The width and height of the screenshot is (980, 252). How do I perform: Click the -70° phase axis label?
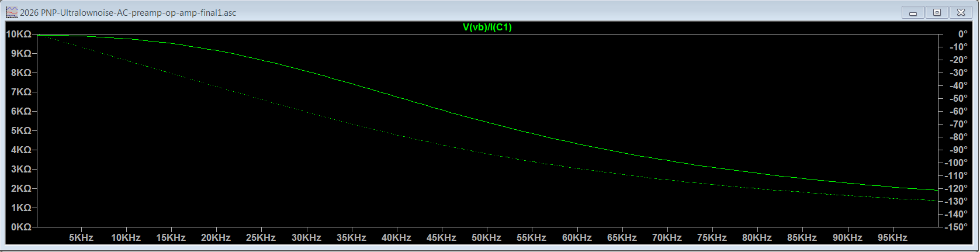pos(958,125)
